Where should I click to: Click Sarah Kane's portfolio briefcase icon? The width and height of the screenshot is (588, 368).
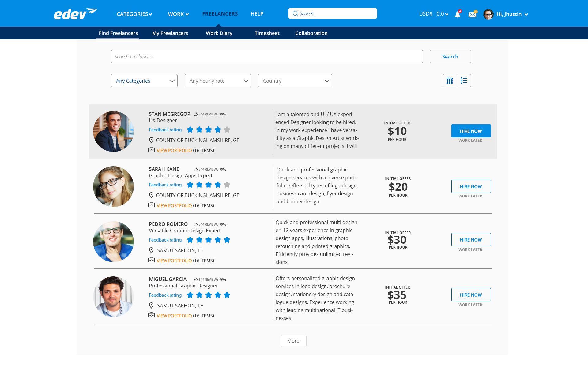pyautogui.click(x=151, y=205)
